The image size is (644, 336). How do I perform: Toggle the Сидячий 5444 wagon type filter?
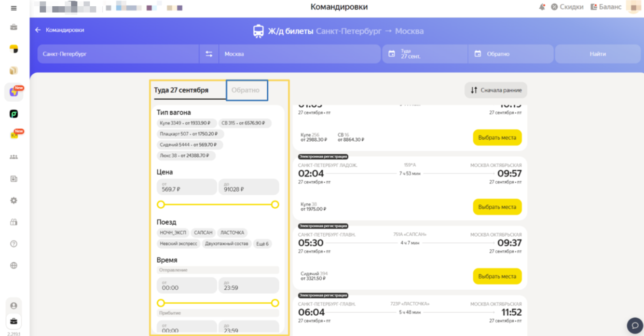pos(190,145)
